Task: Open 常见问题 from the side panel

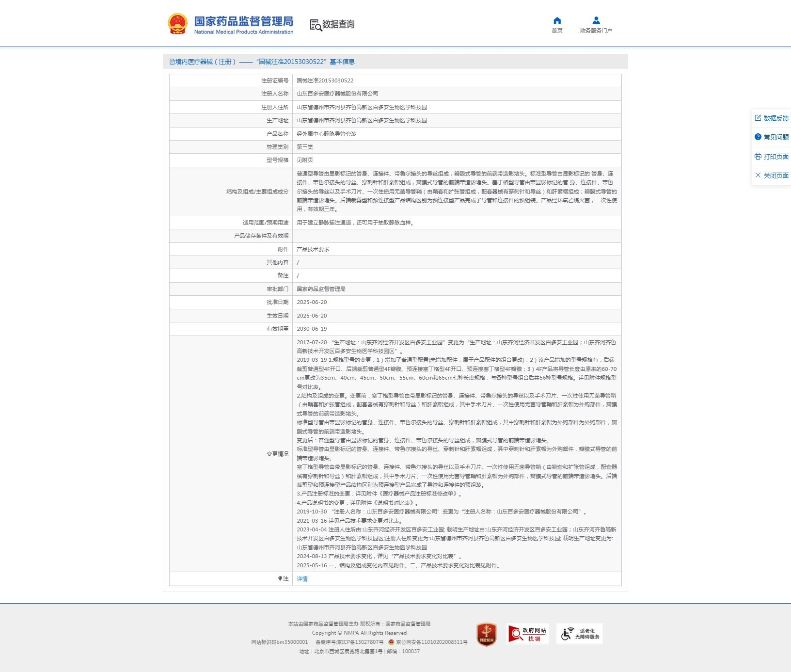Action: pos(776,137)
